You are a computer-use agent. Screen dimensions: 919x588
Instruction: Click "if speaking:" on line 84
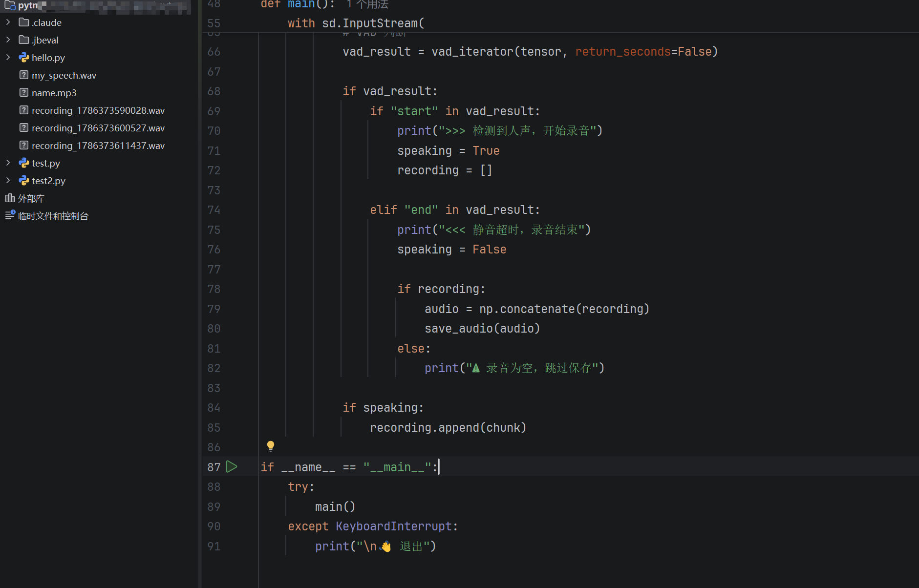(x=383, y=408)
